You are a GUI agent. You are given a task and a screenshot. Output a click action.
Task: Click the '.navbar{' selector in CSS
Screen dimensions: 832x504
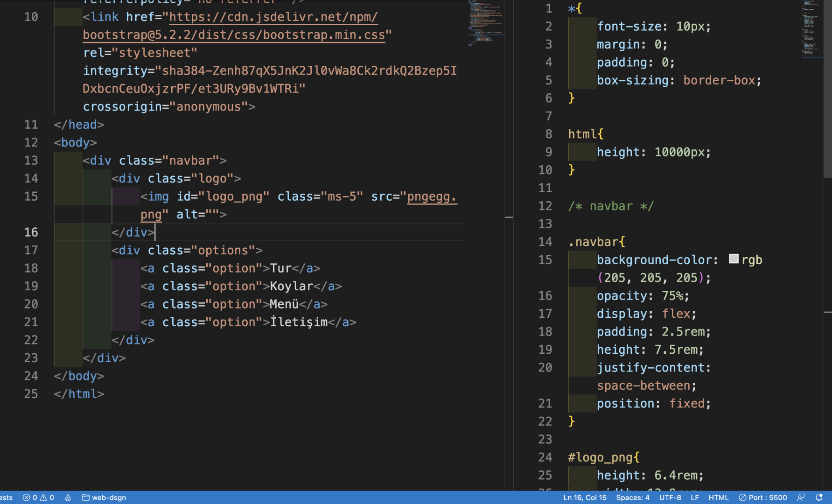click(596, 242)
